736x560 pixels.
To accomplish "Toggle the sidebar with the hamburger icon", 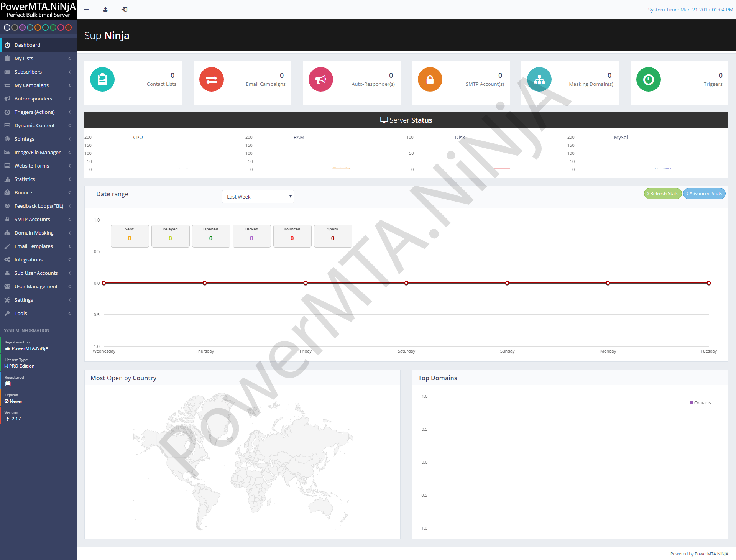I will point(86,10).
